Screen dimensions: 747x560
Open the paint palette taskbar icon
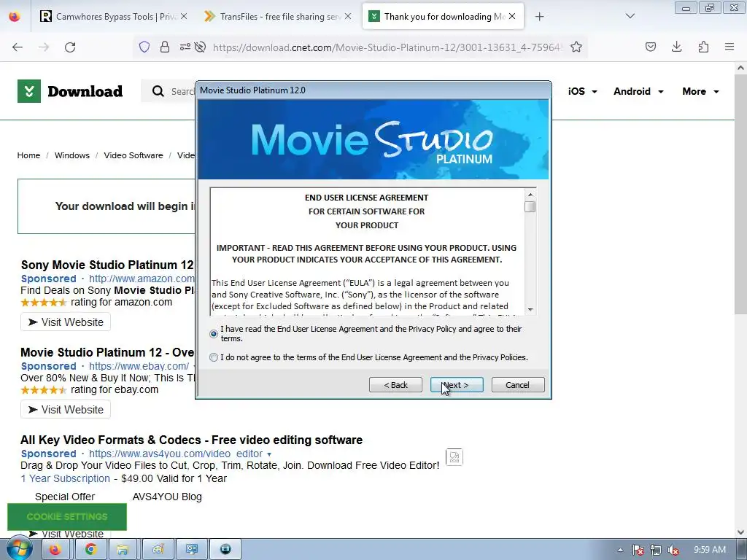[x=158, y=549]
